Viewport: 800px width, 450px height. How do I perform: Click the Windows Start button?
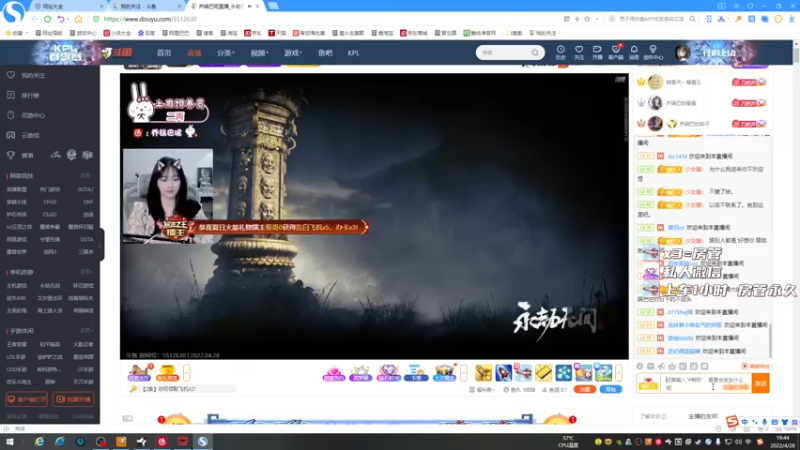click(9, 441)
